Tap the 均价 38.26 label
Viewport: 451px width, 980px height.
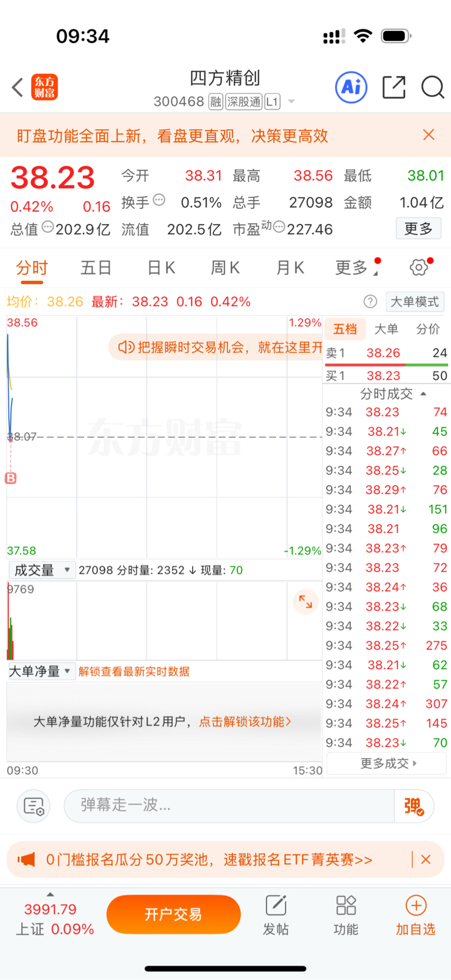(45, 302)
